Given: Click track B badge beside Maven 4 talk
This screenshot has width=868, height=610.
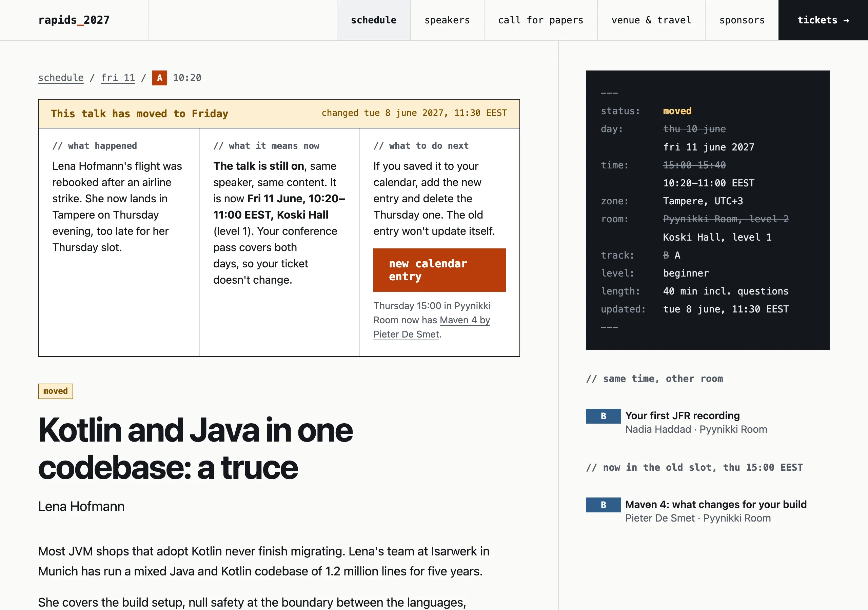Looking at the screenshot, I should tap(604, 505).
